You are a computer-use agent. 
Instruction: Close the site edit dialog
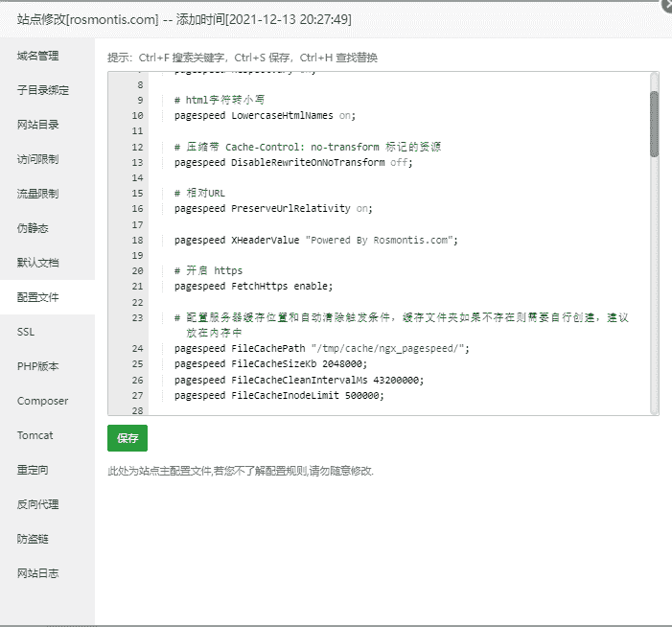point(667,4)
